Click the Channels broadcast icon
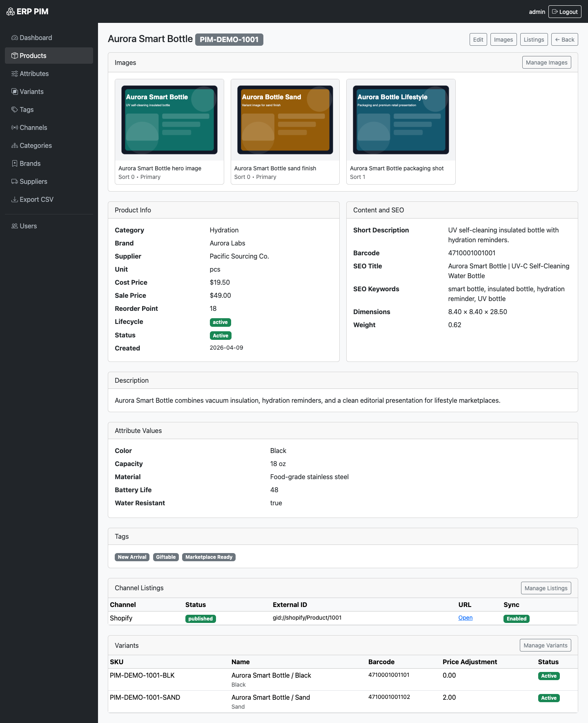The image size is (588, 723). click(15, 127)
